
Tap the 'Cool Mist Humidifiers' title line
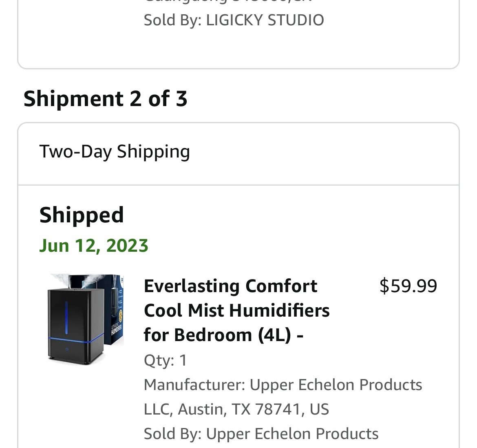point(237,311)
